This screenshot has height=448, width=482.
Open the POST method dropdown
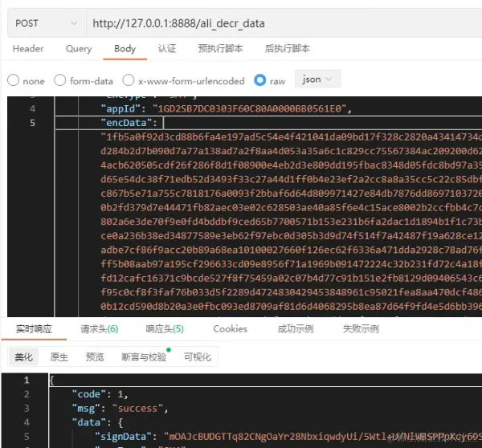[46, 23]
